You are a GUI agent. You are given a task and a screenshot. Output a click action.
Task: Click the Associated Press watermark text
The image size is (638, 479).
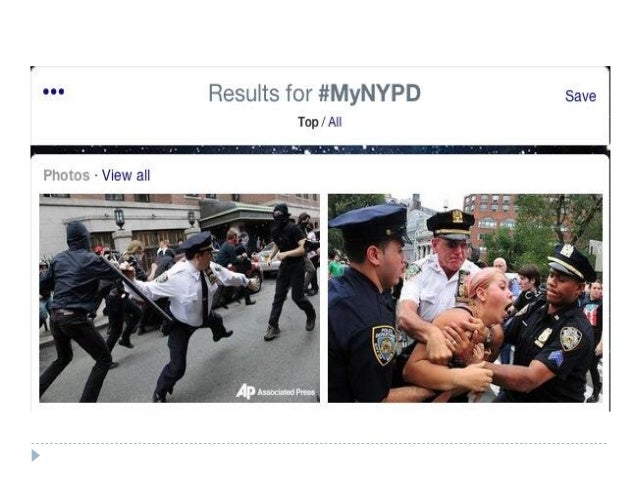[x=286, y=392]
